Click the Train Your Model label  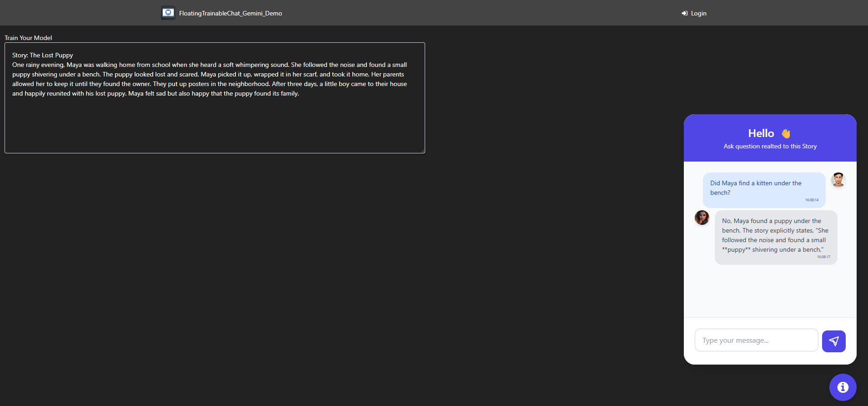click(28, 38)
